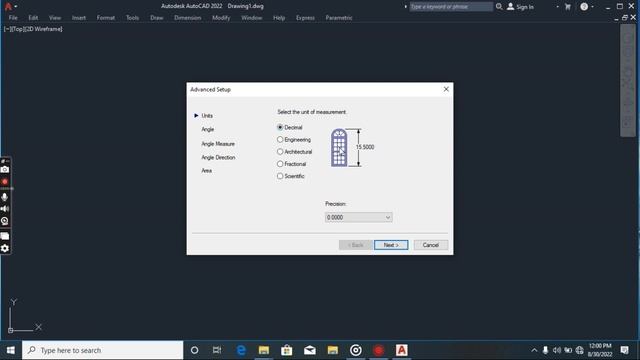Open the recordings folder icon in recorder toolbar

[x=5, y=236]
